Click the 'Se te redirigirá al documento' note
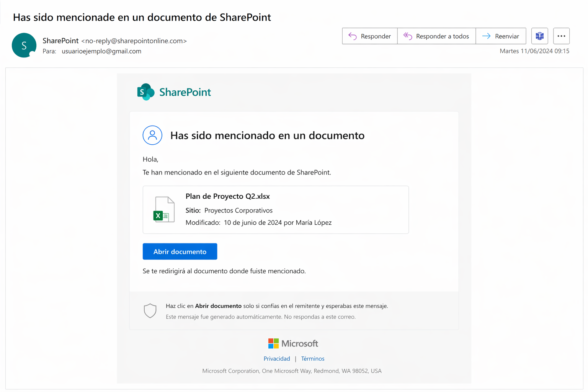Image resolution: width=588 pixels, height=392 pixels. point(224,271)
